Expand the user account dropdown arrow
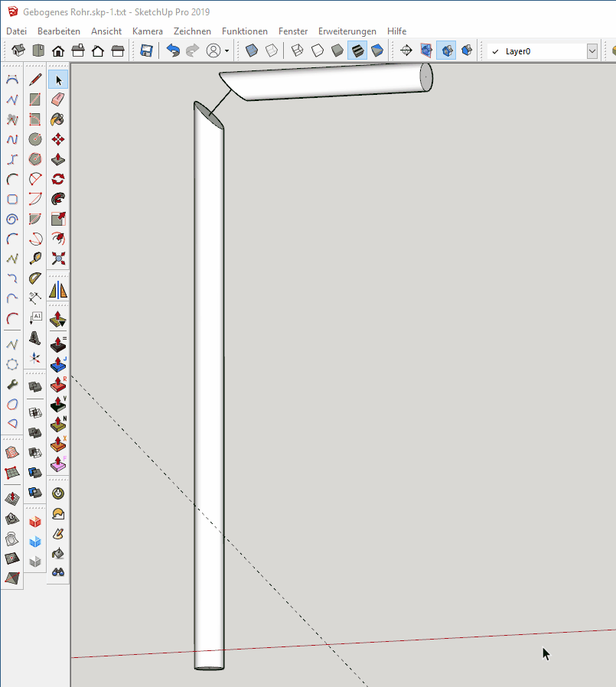Image resolution: width=616 pixels, height=687 pixels. [x=227, y=51]
